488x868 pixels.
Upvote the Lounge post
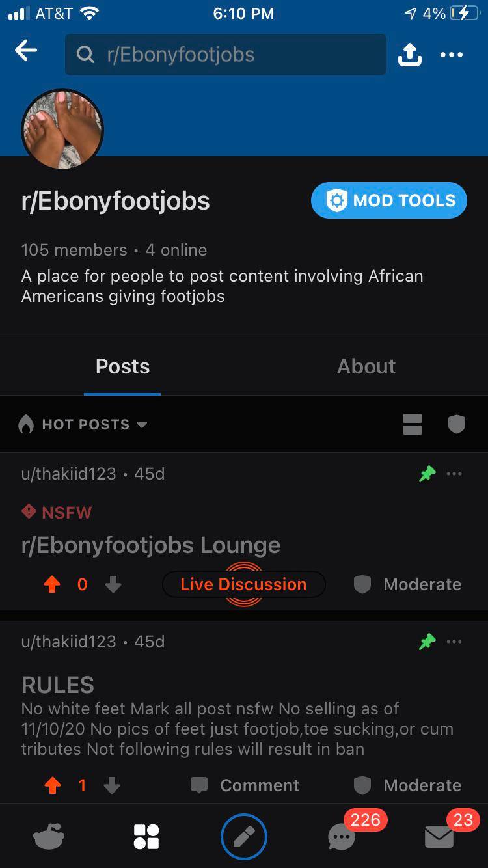click(52, 585)
